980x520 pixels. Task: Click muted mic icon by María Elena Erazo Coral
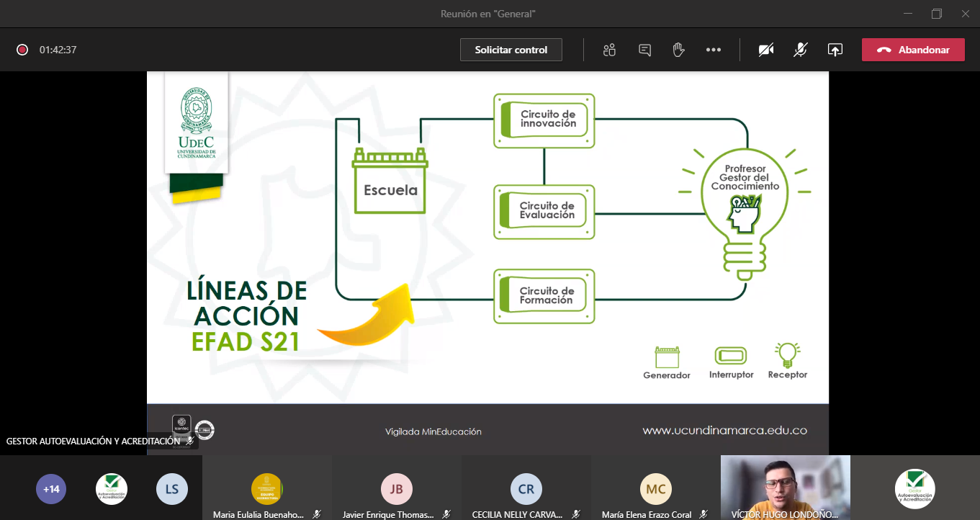704,514
